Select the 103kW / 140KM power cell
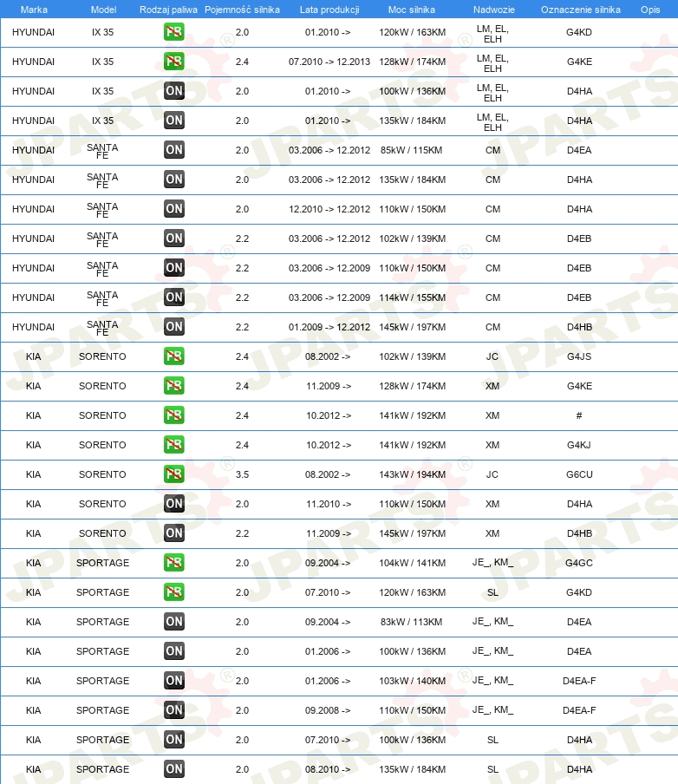The image size is (678, 784). click(412, 681)
